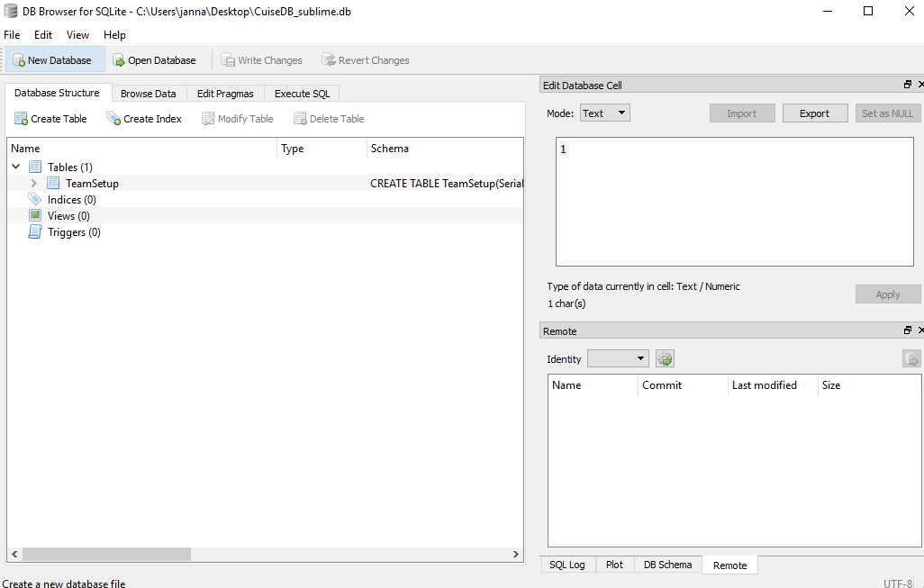
Task: Switch to the SQL Log tab
Action: pos(567,565)
